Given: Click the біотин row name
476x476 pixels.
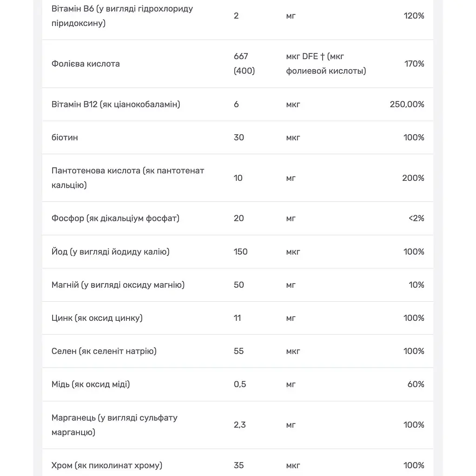Looking at the screenshot, I should pos(65,138).
